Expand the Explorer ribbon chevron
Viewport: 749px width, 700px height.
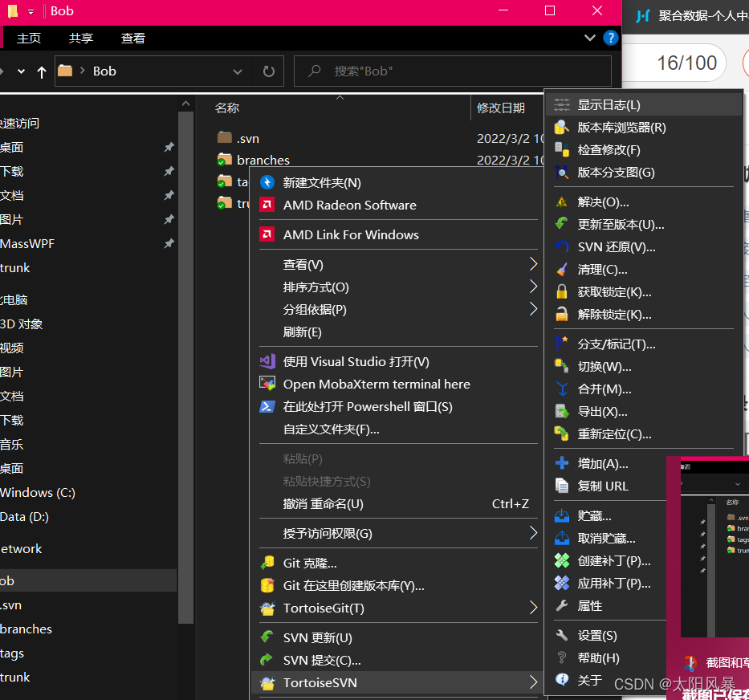(590, 38)
